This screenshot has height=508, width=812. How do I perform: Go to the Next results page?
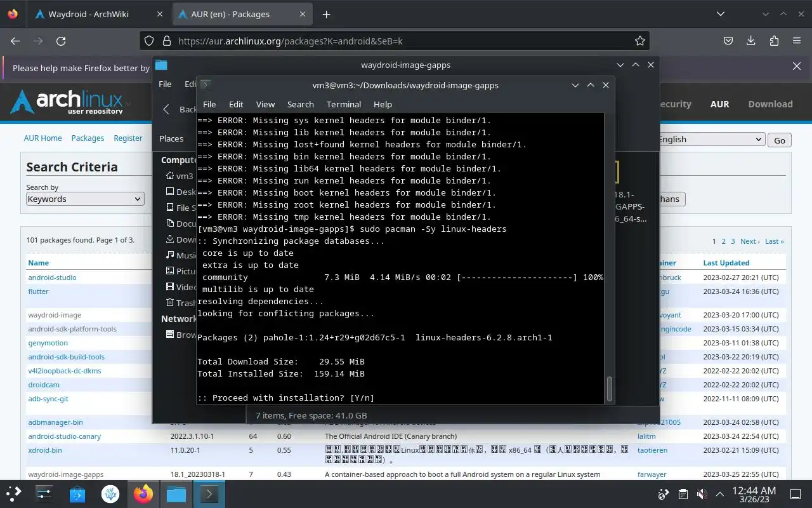click(750, 241)
